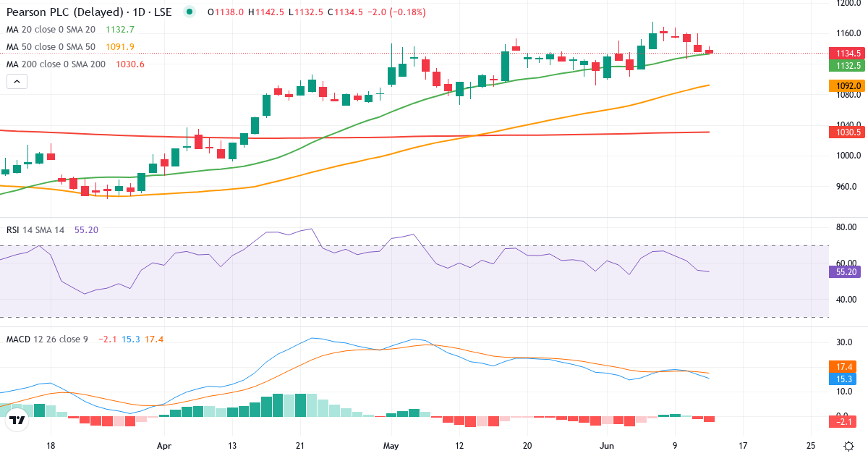This screenshot has height=456, width=868.
Task: Select the MACD 12 26 close 9 legend
Action: [x=47, y=339]
